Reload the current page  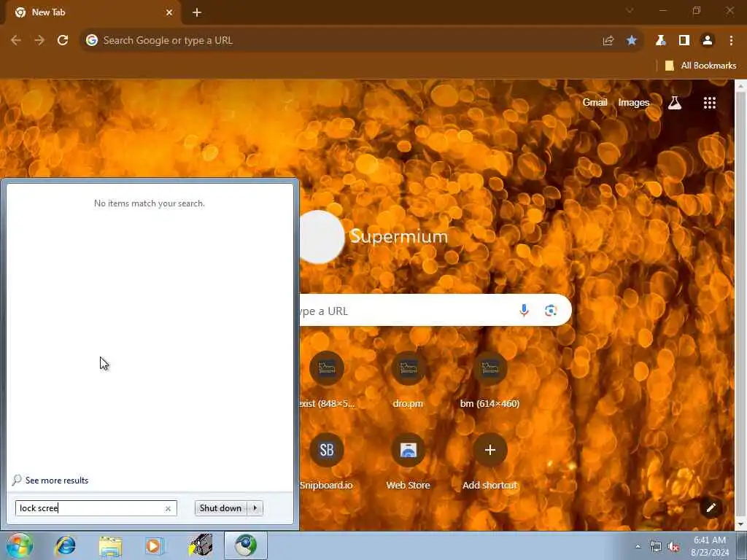click(63, 41)
